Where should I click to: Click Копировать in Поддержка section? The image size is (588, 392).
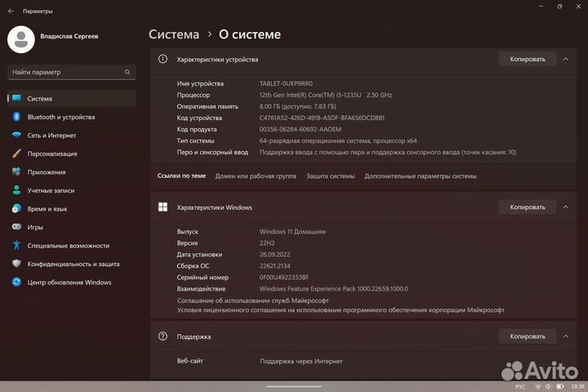coord(528,336)
